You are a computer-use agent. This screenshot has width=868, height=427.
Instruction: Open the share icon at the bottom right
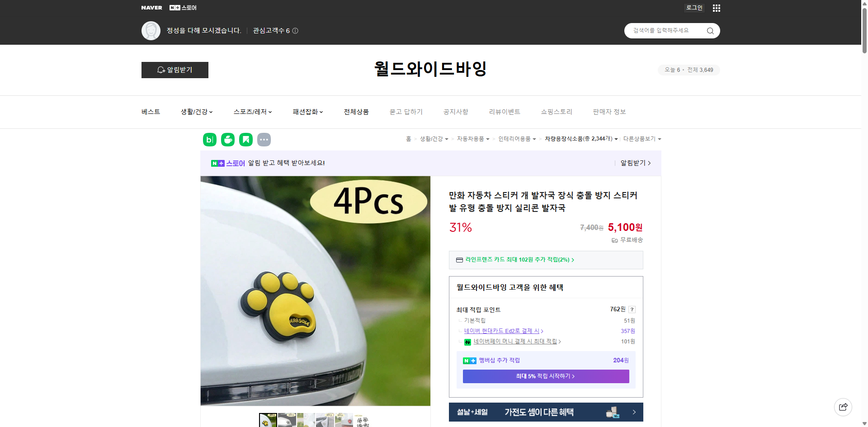pyautogui.click(x=843, y=407)
